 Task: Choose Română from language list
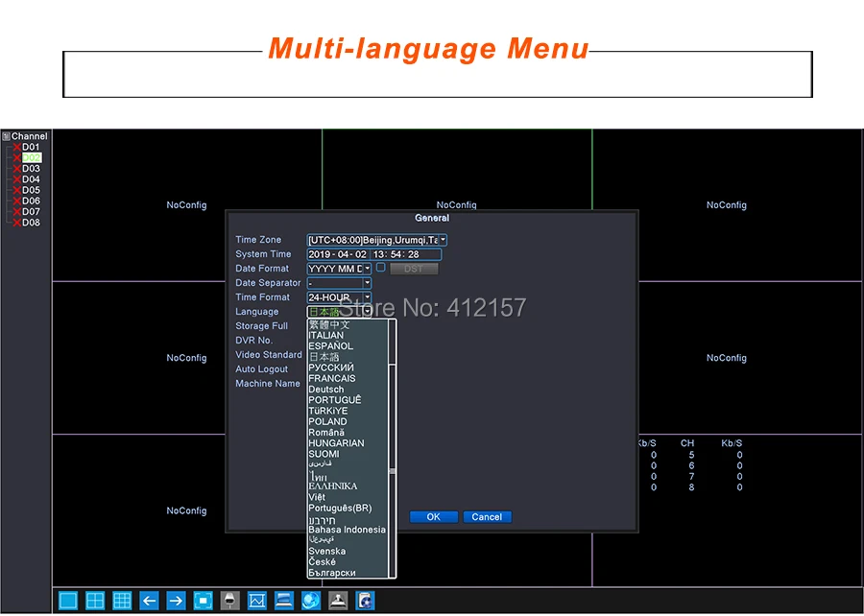point(326,433)
